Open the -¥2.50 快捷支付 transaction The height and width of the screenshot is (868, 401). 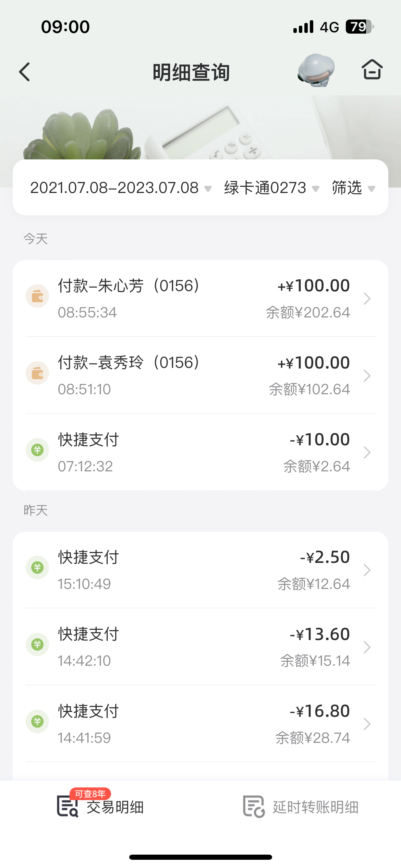click(x=200, y=570)
